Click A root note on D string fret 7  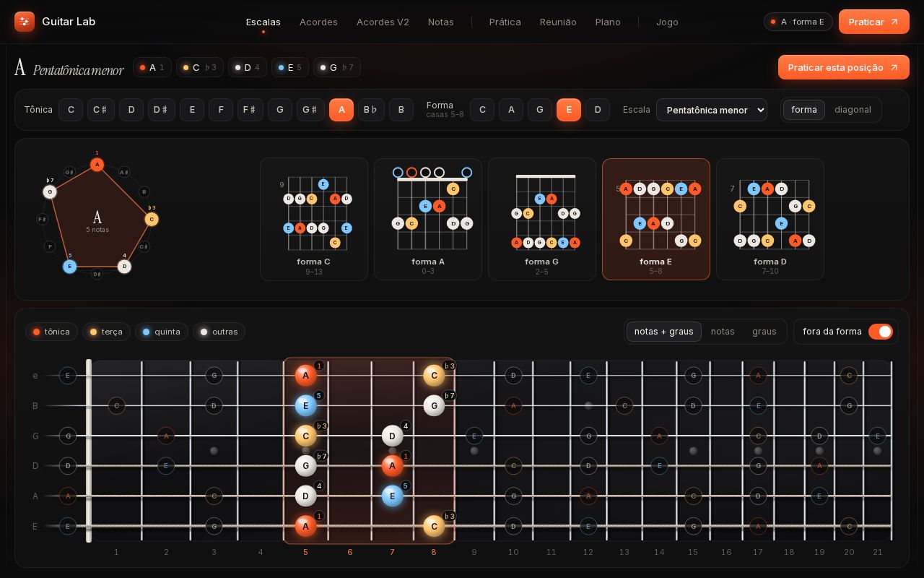[x=392, y=466]
